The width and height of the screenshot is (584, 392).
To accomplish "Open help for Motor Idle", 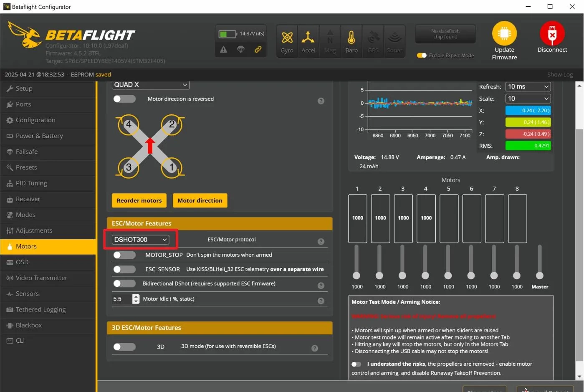I will [x=321, y=301].
